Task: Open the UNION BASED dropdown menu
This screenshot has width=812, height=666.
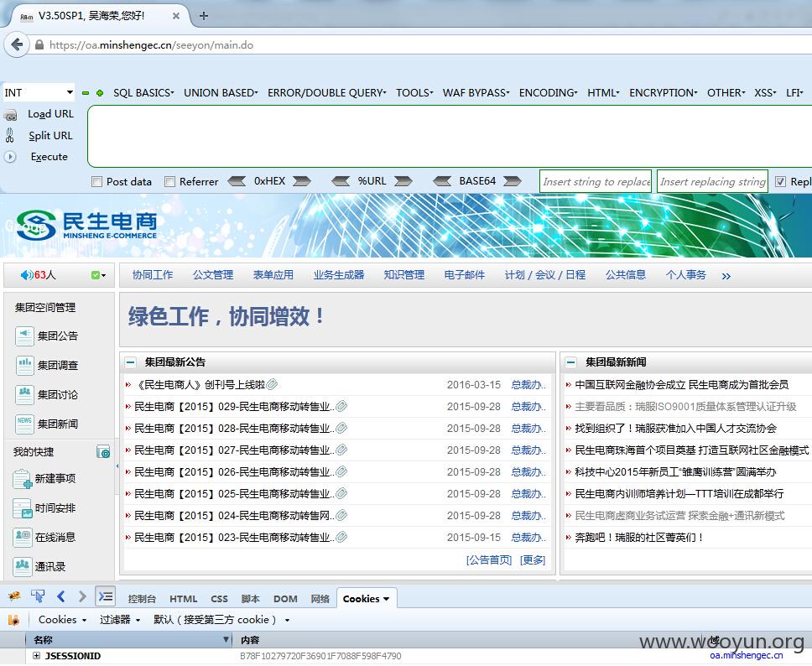Action: pos(221,93)
